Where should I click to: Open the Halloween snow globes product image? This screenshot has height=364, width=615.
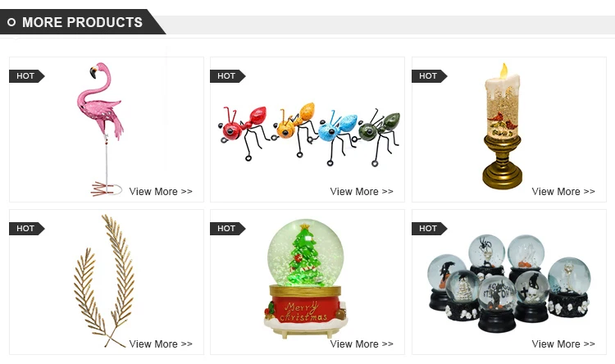pos(508,282)
